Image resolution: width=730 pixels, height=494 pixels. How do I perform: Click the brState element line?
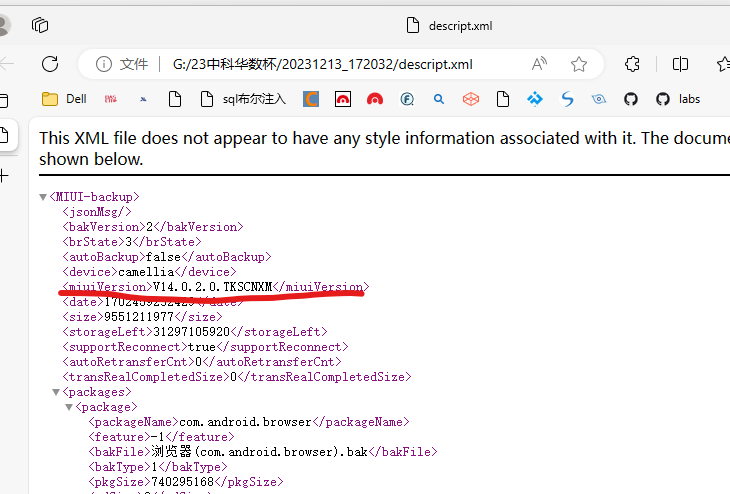pyautogui.click(x=132, y=242)
